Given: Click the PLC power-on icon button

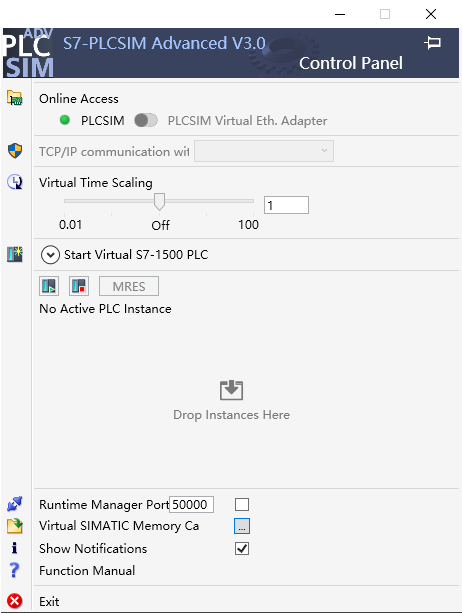Looking at the screenshot, I should click(49, 286).
